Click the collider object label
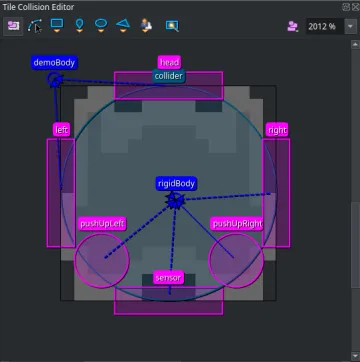 (169, 76)
